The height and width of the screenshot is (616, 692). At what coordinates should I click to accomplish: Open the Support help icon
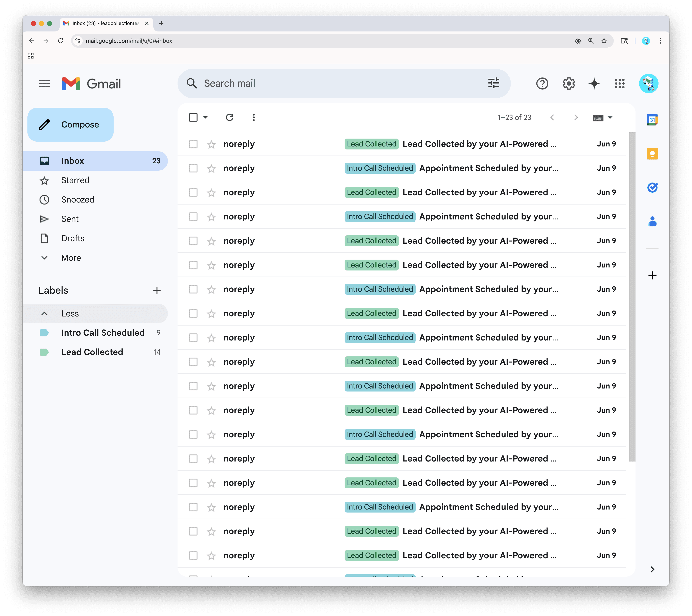tap(542, 84)
